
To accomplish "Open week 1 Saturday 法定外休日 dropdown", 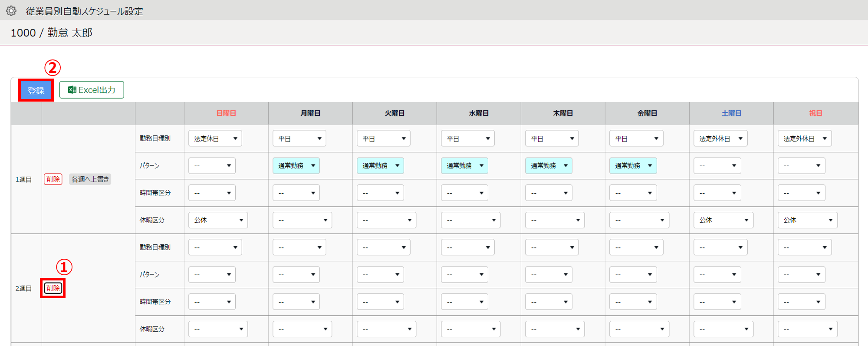I will pyautogui.click(x=720, y=138).
